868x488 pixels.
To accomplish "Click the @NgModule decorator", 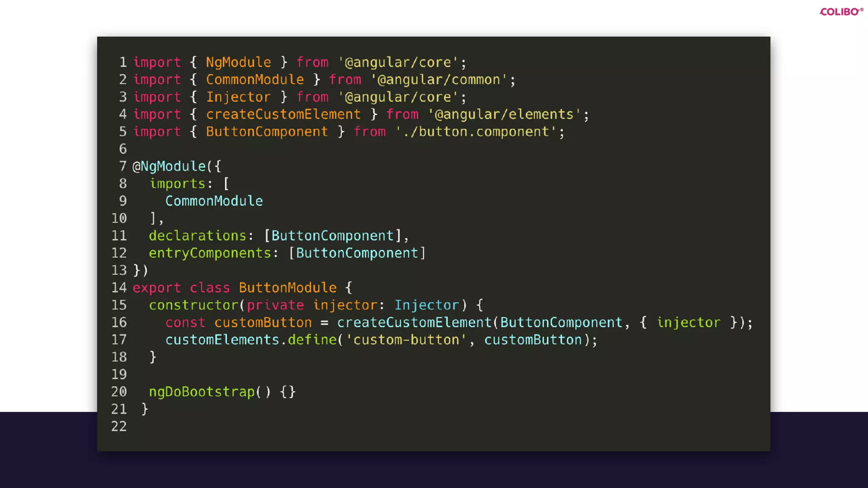I will [x=169, y=166].
